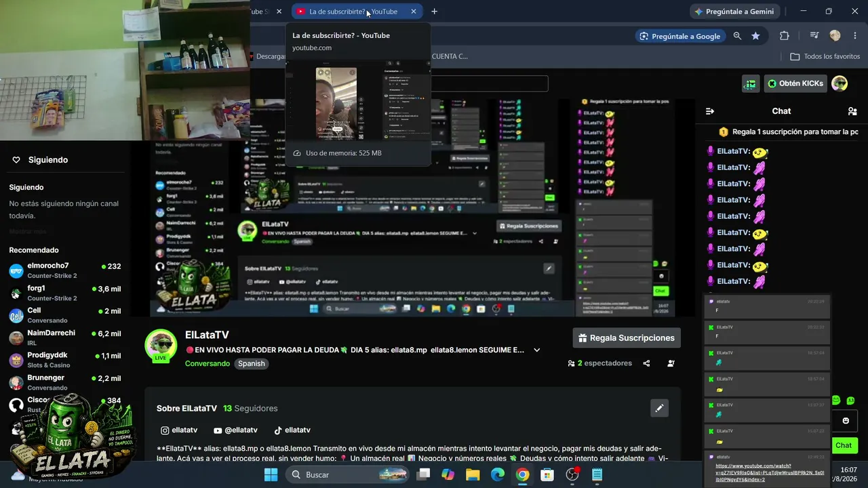
Task: Open the YouTube link in chat
Action: click(770, 472)
